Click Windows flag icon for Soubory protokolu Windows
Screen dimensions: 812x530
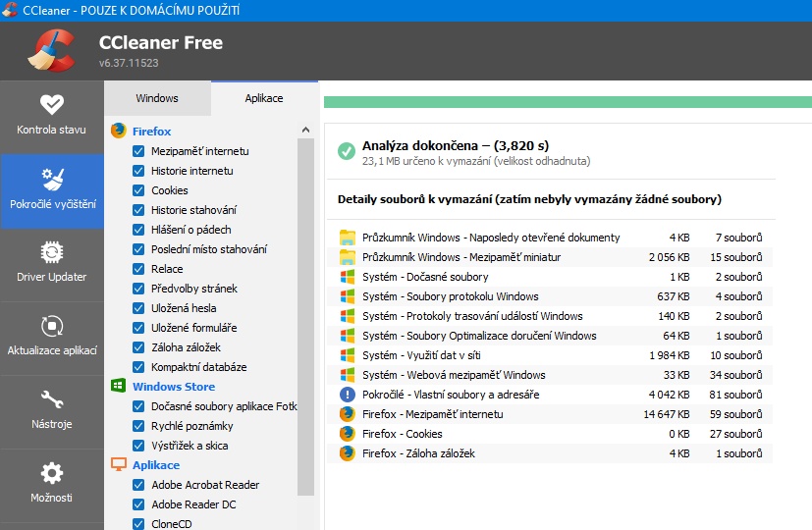pyautogui.click(x=347, y=296)
